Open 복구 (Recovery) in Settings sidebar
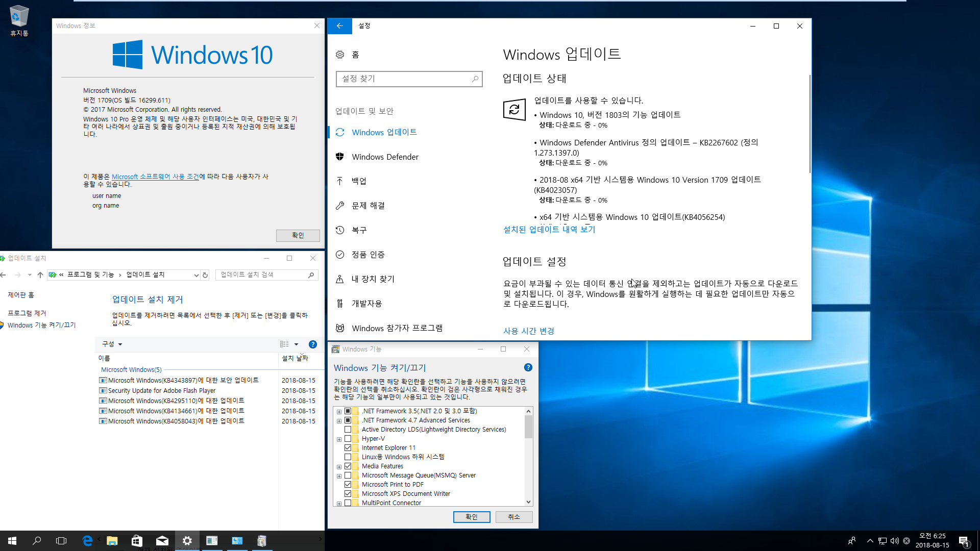Image resolution: width=980 pixels, height=551 pixels. tap(359, 230)
